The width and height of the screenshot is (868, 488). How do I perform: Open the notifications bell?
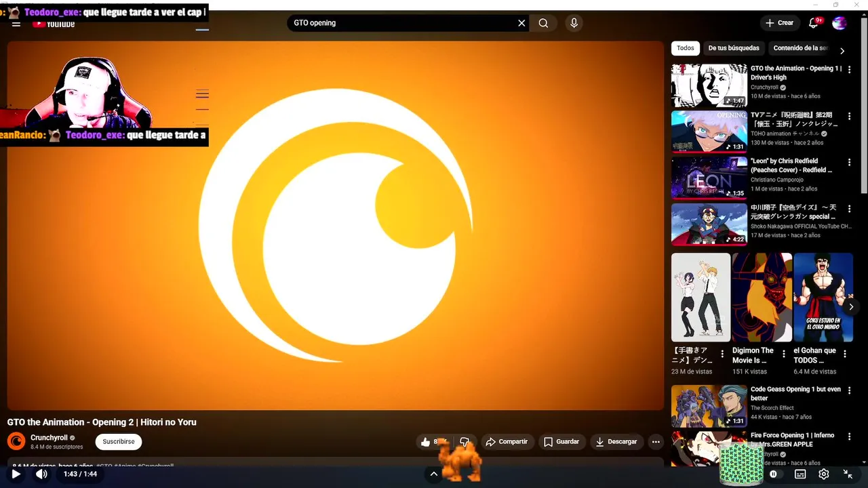(814, 23)
